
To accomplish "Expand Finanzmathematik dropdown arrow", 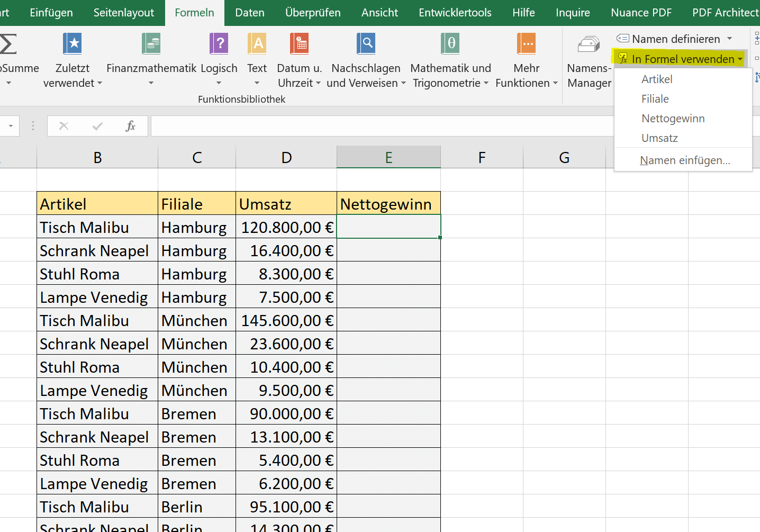I will pos(151,83).
